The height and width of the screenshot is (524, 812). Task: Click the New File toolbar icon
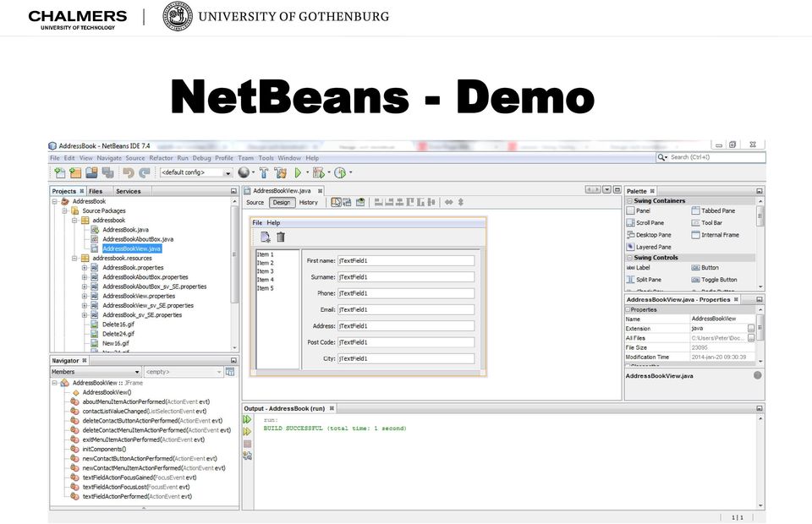pos(59,172)
